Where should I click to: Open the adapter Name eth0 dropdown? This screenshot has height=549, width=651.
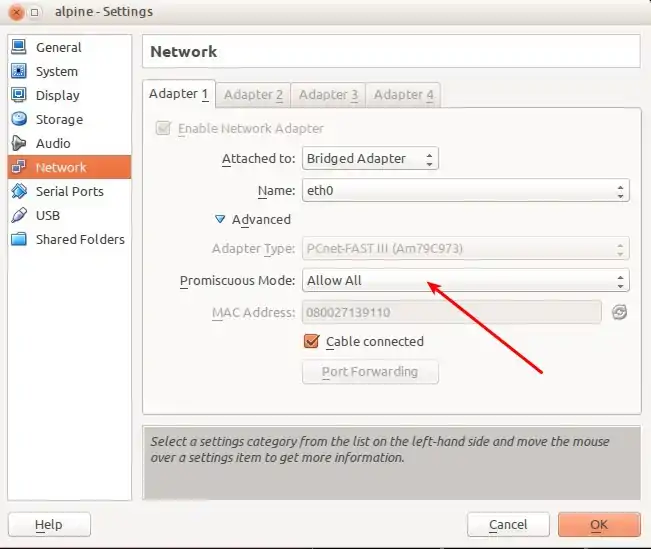pyautogui.click(x=465, y=190)
